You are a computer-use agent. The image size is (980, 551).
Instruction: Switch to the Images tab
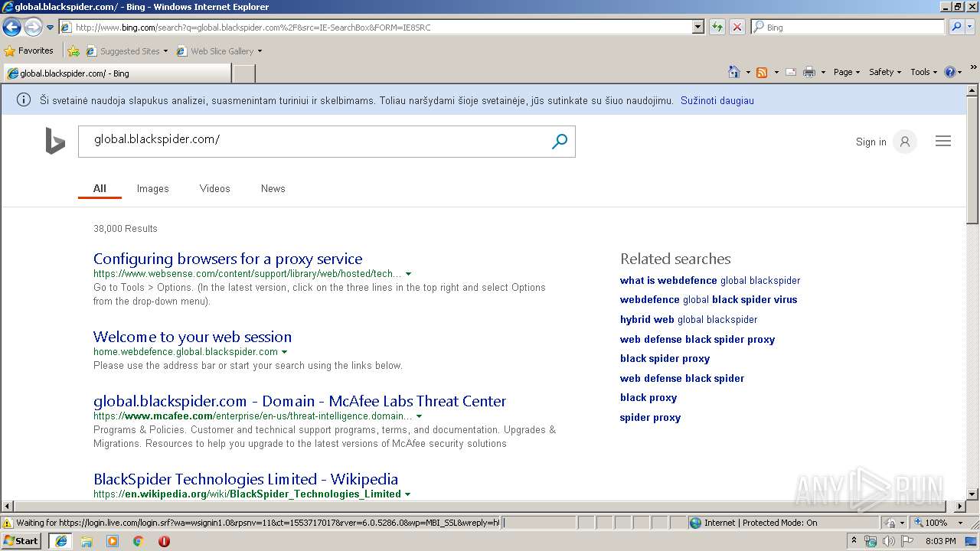152,188
